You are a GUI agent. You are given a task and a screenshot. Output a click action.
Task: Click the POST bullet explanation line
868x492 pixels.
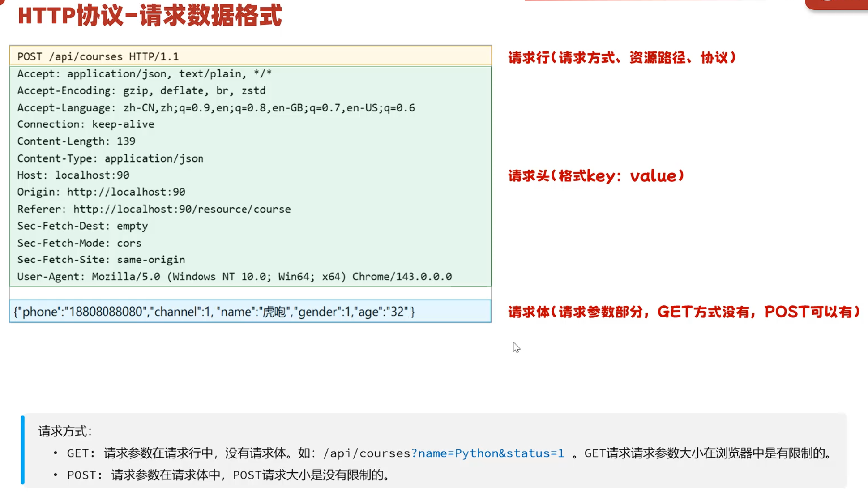(229, 475)
